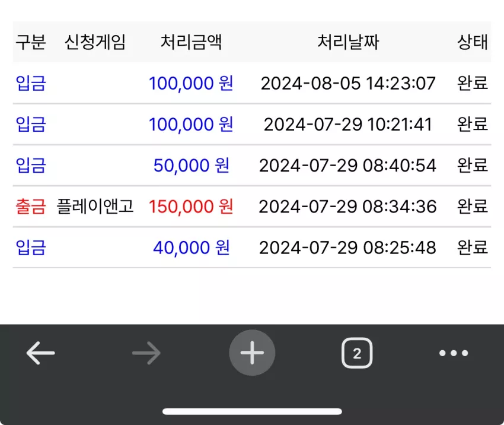
Task: Select the 구분 column header
Action: pos(31,42)
